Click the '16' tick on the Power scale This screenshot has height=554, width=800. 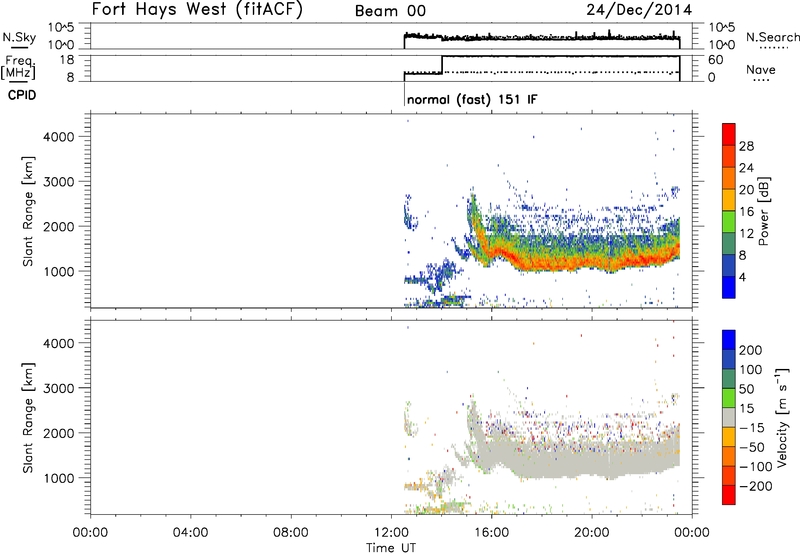tap(746, 212)
